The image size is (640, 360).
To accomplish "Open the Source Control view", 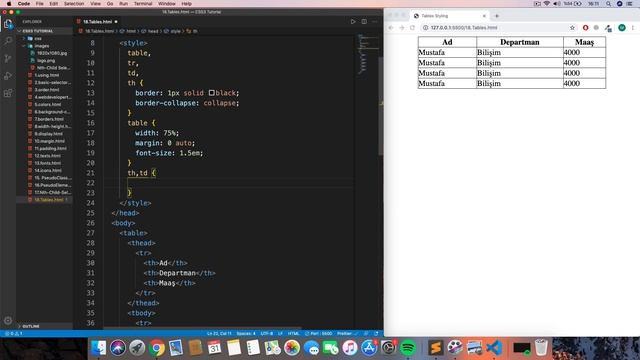I will click(8, 58).
